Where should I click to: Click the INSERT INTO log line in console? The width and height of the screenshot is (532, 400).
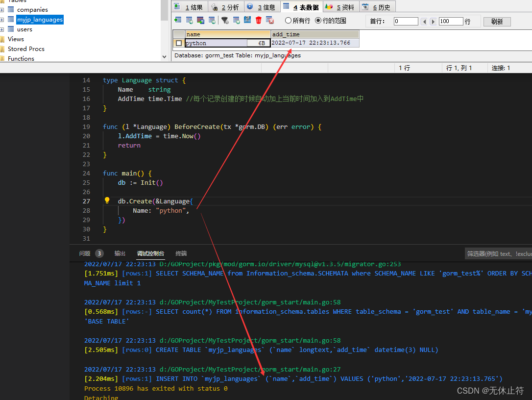[x=293, y=379]
